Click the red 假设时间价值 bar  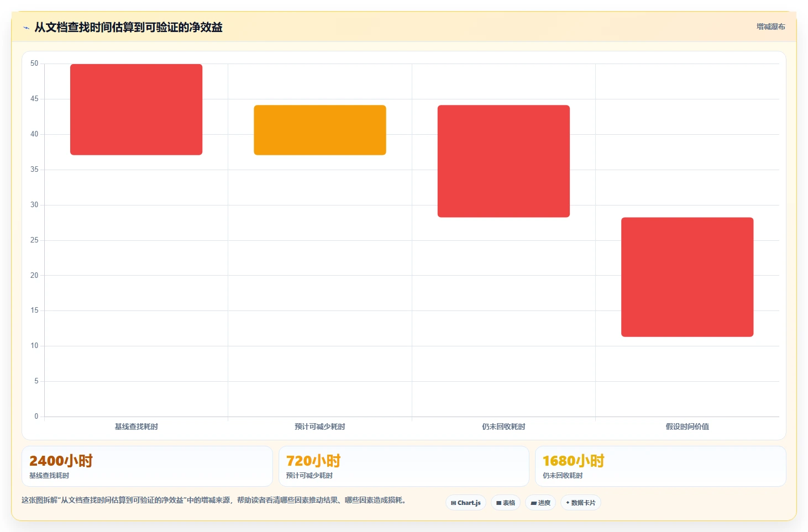point(688,277)
